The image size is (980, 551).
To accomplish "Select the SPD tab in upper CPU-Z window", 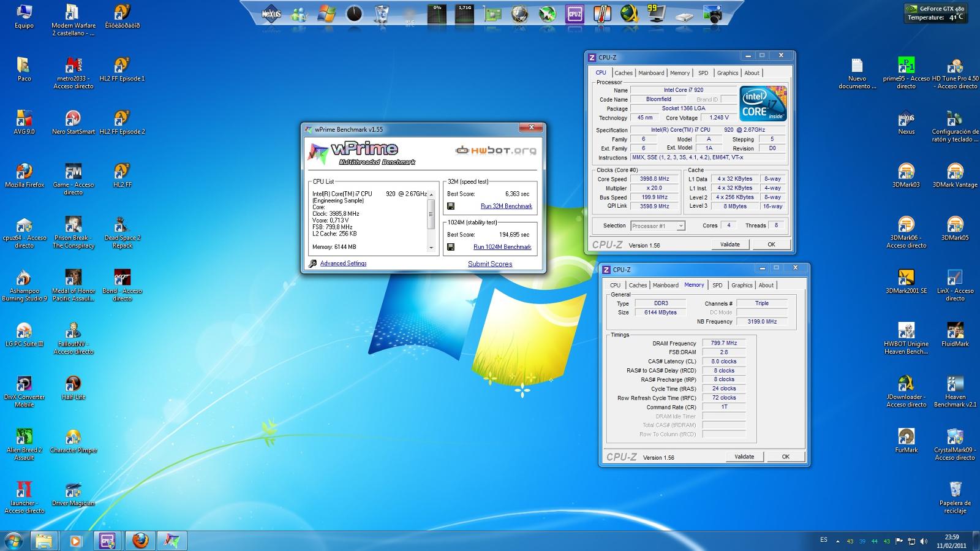I will [x=703, y=73].
